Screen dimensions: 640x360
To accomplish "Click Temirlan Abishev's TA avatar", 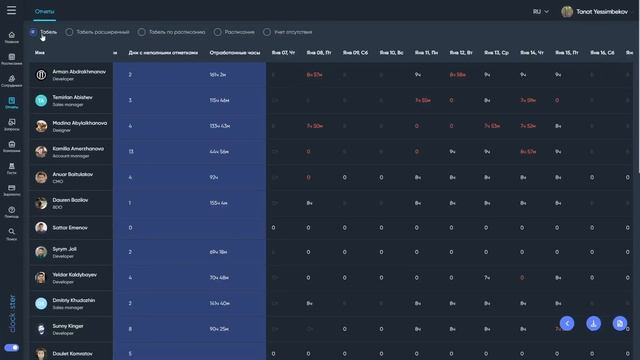I will click(x=41, y=100).
